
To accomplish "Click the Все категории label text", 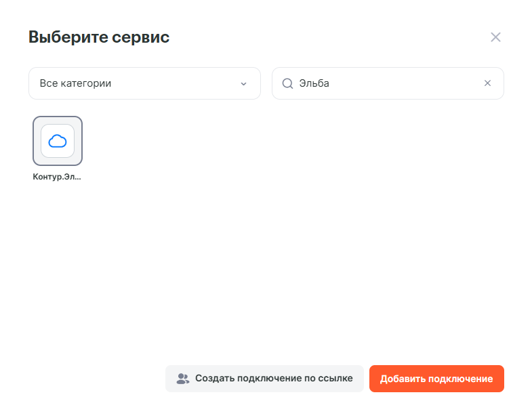I will point(75,83).
